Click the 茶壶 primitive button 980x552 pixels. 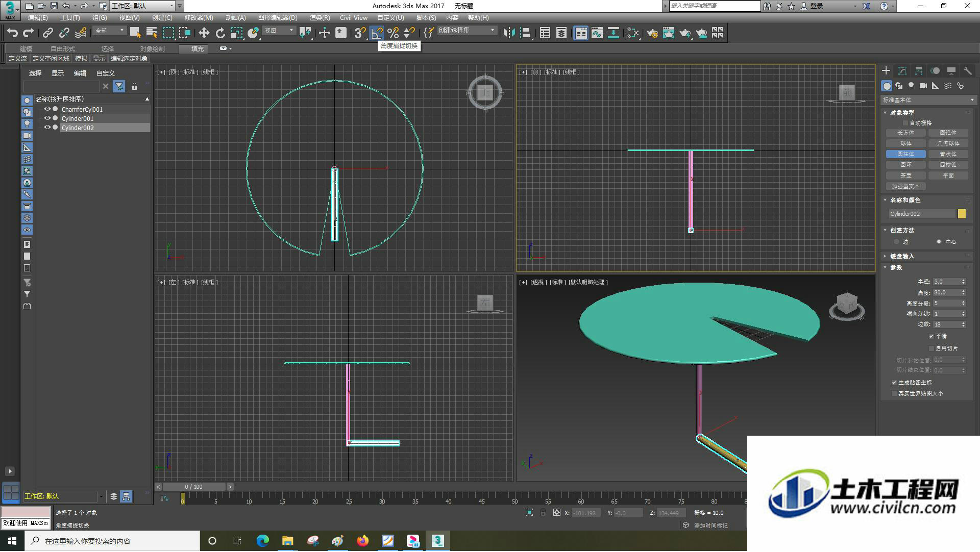click(906, 175)
